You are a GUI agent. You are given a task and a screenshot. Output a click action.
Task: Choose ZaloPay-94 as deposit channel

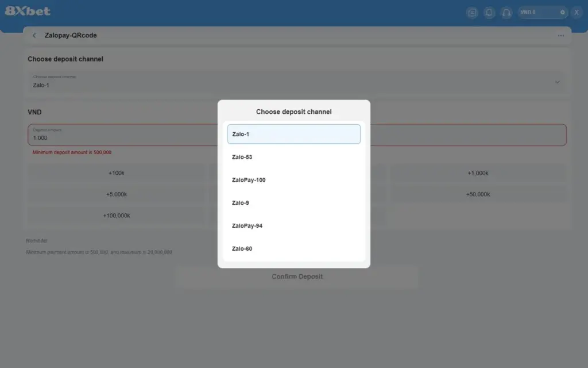[293, 225]
